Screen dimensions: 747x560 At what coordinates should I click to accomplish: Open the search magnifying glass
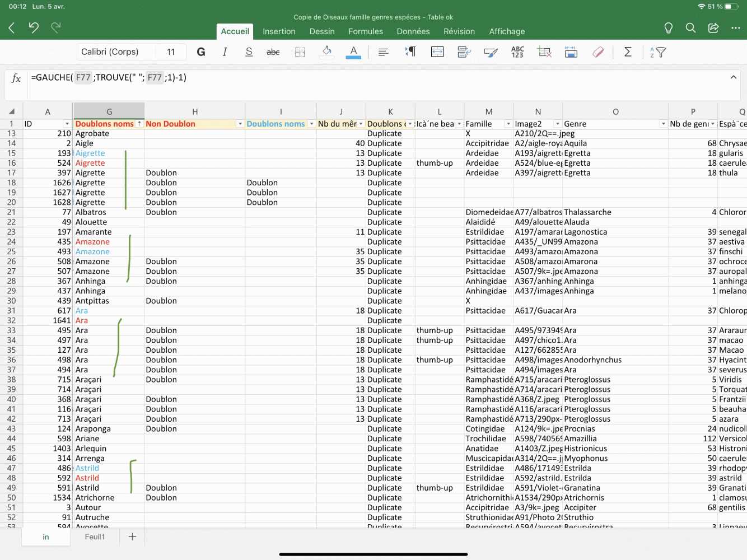pyautogui.click(x=690, y=27)
